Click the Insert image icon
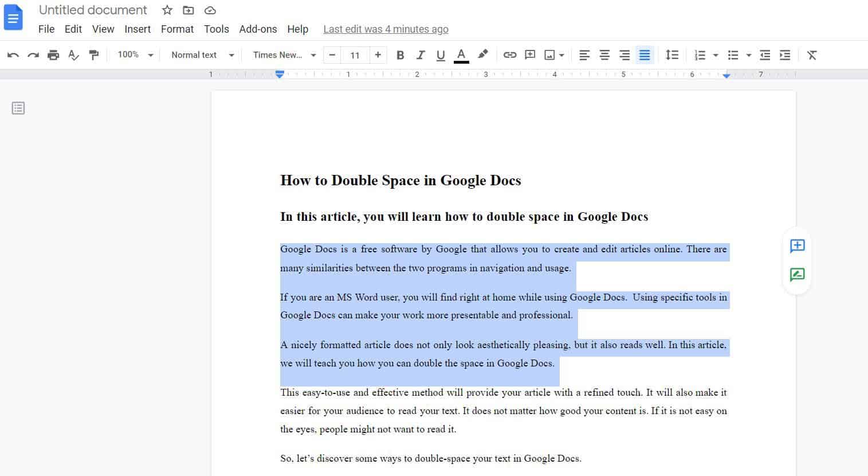Image resolution: width=868 pixels, height=476 pixels. (x=550, y=55)
